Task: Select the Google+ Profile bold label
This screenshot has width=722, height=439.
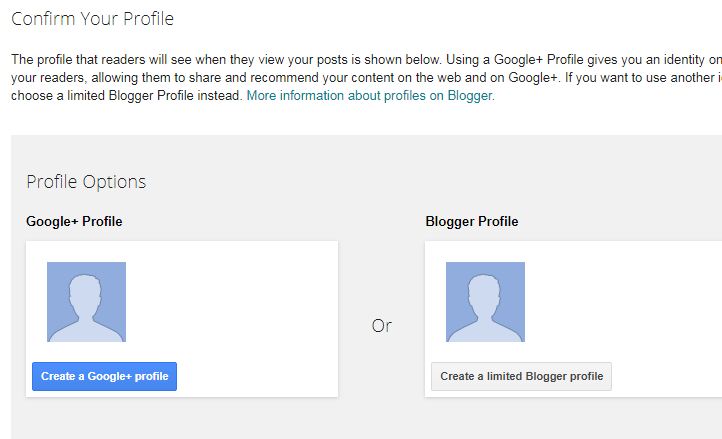Action: (x=74, y=221)
